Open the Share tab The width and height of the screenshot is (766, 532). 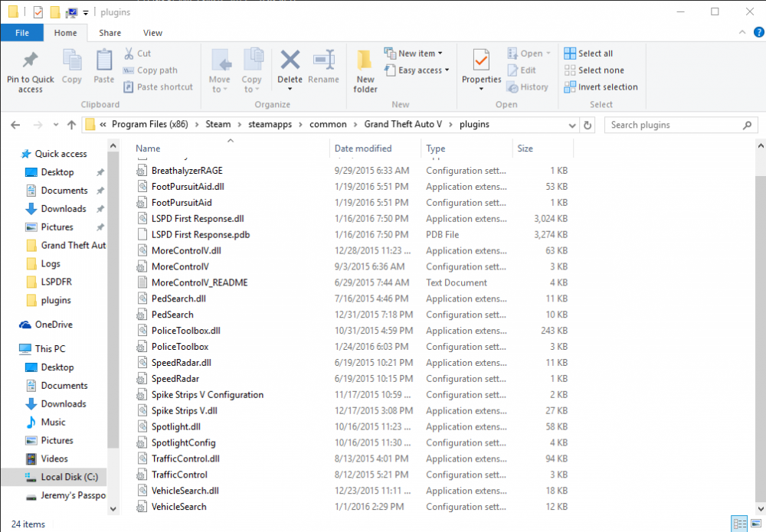click(110, 33)
